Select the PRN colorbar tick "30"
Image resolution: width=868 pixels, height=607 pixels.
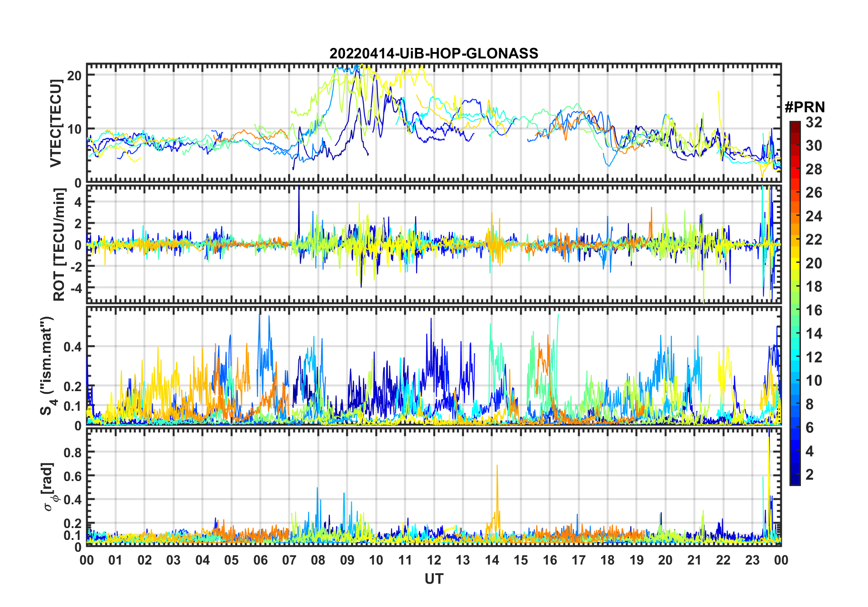click(x=814, y=146)
